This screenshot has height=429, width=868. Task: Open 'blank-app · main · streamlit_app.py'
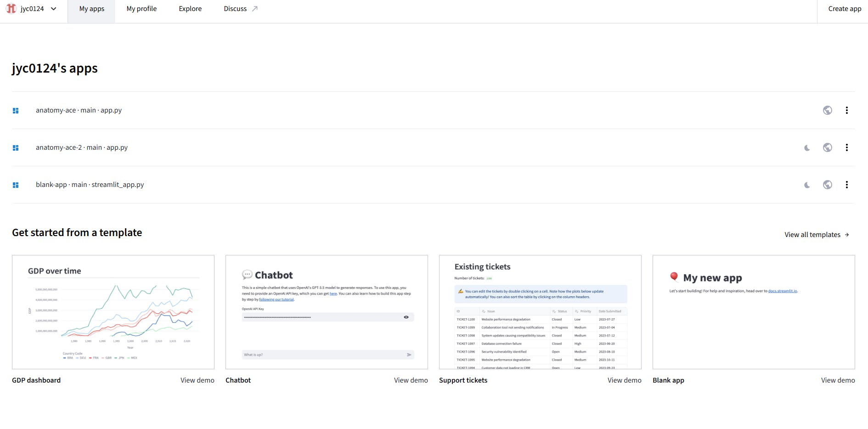pyautogui.click(x=90, y=185)
